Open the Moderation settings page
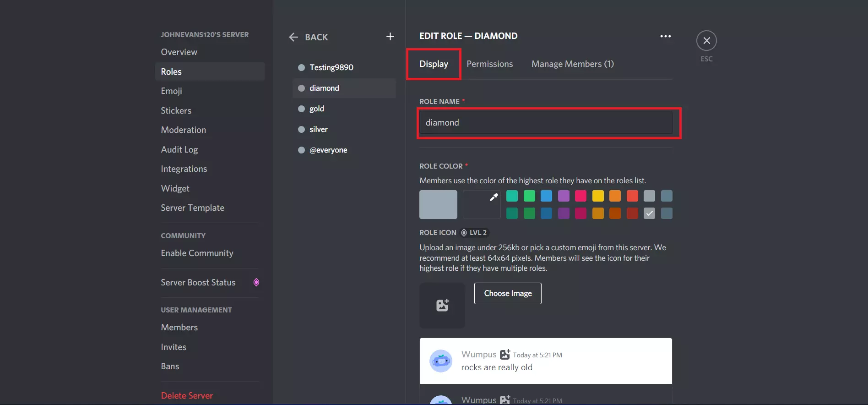The height and width of the screenshot is (405, 868). tap(210, 130)
